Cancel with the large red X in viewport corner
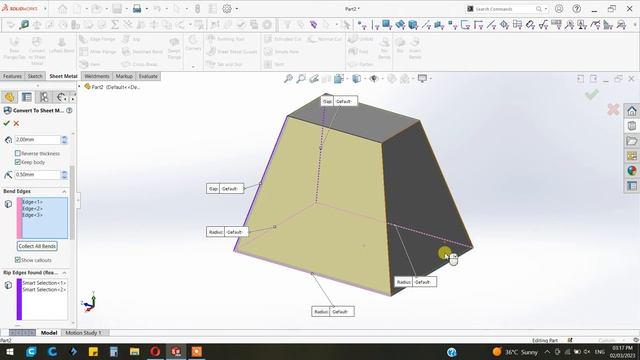This screenshot has height=360, width=640. tap(613, 109)
